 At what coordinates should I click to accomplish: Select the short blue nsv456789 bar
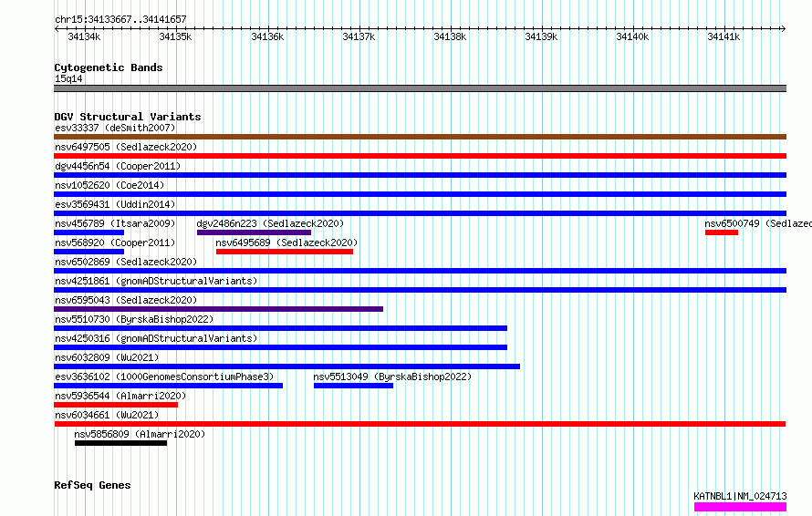click(89, 232)
